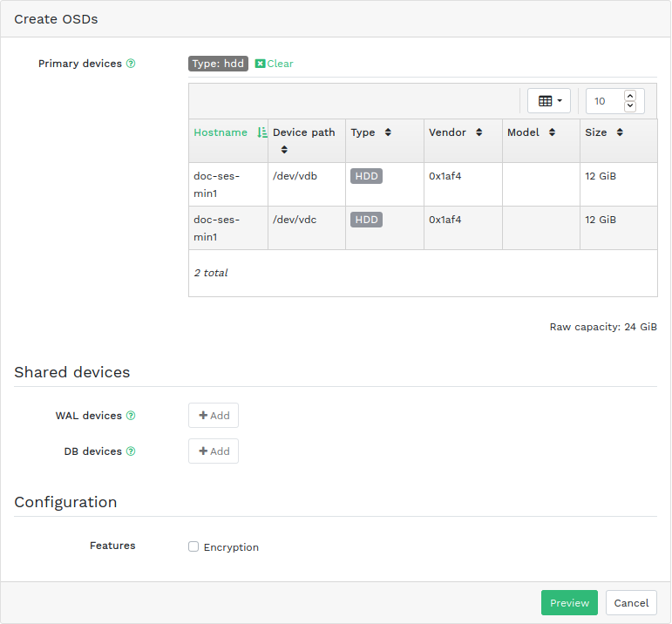Click the green Preview button

point(569,603)
